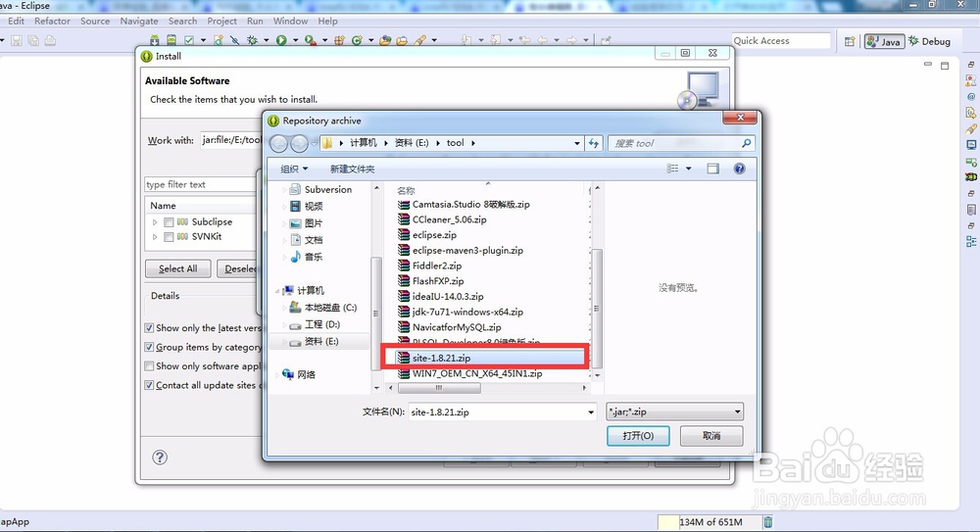Click the 资料 (E:) breadcrumb in the address bar

412,143
